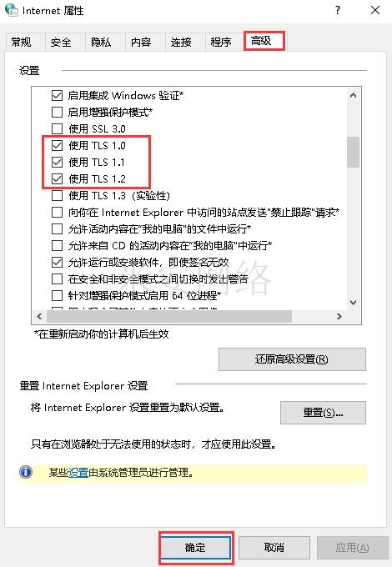This screenshot has width=392, height=567.
Task: Open the 设置 link in info bar
Action: tap(78, 473)
